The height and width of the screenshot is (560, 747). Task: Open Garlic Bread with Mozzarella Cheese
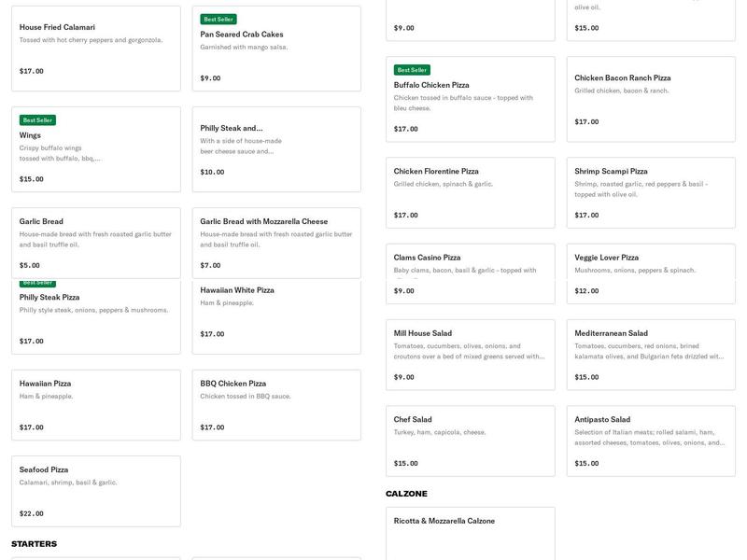(276, 243)
